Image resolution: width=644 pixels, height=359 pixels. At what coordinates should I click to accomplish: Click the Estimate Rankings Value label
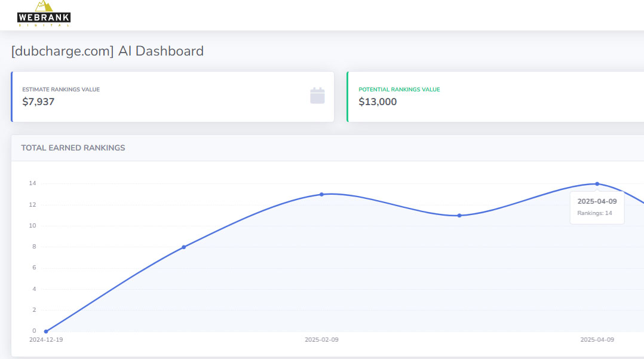[61, 90]
